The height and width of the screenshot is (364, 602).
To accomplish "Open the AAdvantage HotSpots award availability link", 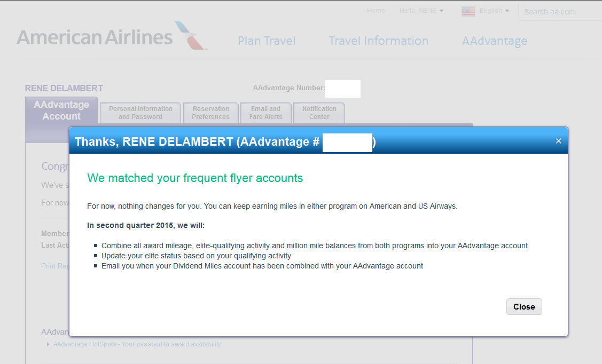I will point(137,344).
